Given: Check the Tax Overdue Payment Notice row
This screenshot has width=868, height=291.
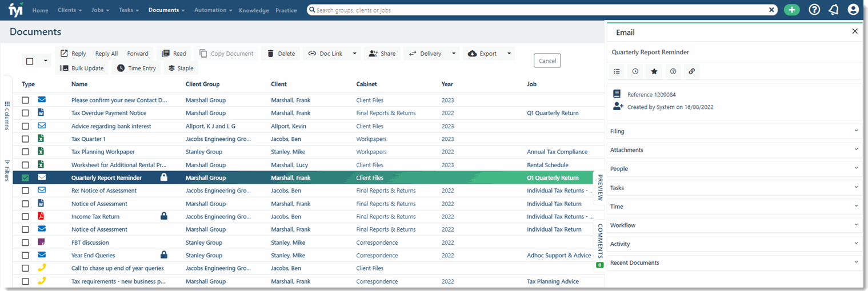Looking at the screenshot, I should click(25, 113).
